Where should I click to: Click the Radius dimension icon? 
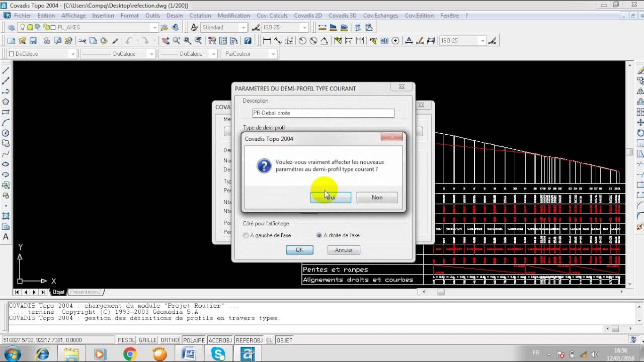click(x=302, y=41)
